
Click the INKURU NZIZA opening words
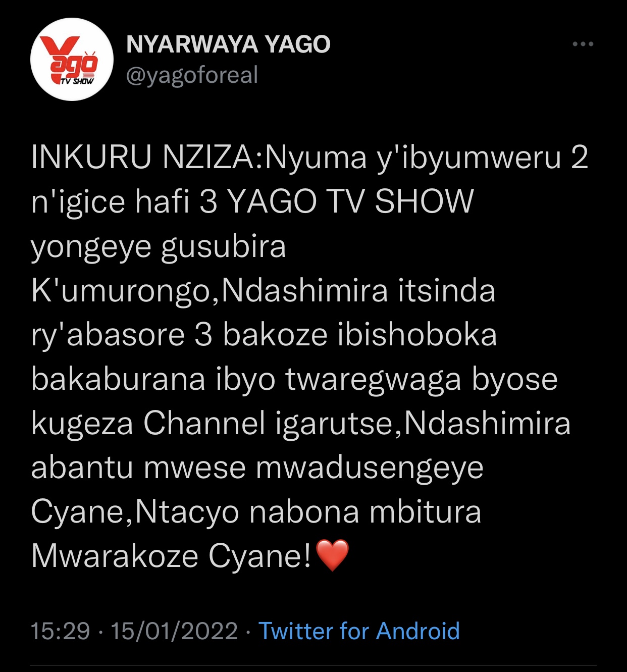(x=144, y=158)
